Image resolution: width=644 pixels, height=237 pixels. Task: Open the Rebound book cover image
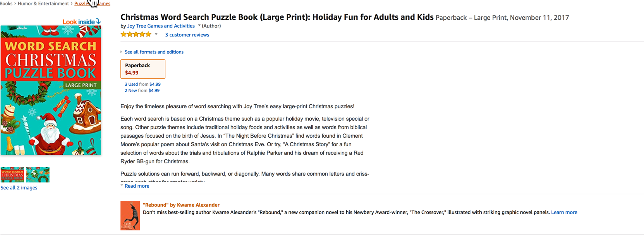click(130, 216)
